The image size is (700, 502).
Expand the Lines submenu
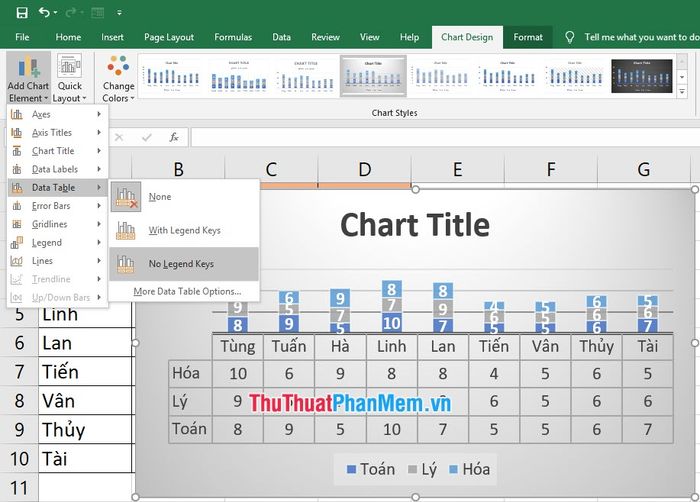[x=57, y=261]
